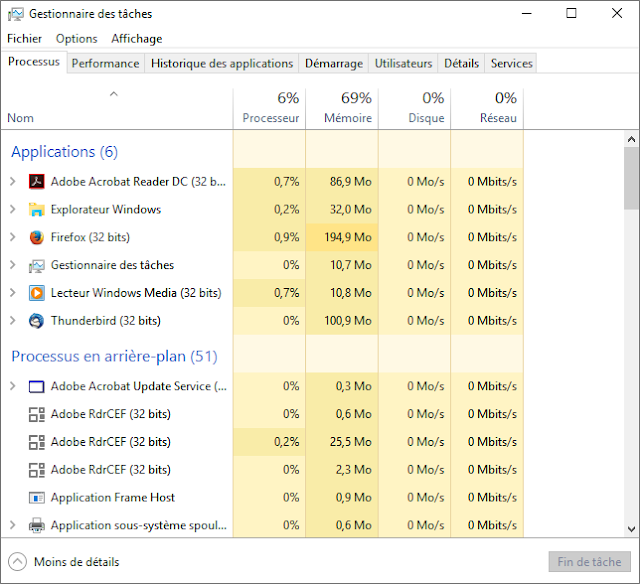Click the 25,5 Mo memory cell
This screenshot has width=640, height=584.
pos(342,442)
